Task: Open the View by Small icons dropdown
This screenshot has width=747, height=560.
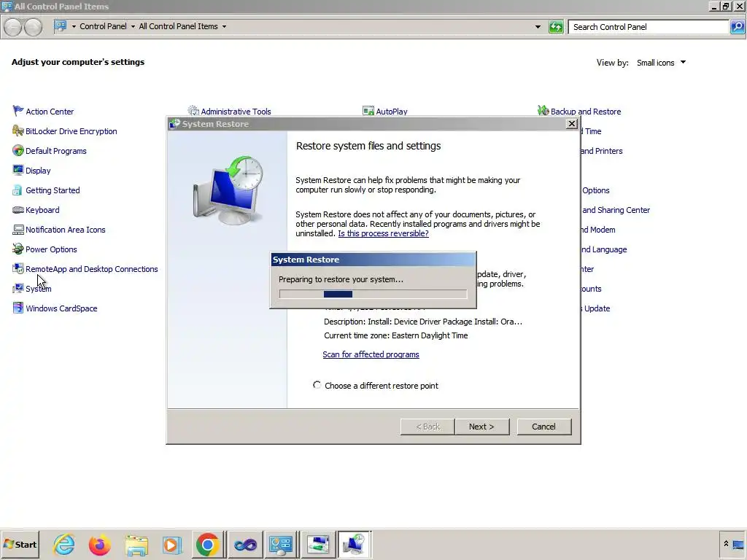Action: click(x=661, y=63)
